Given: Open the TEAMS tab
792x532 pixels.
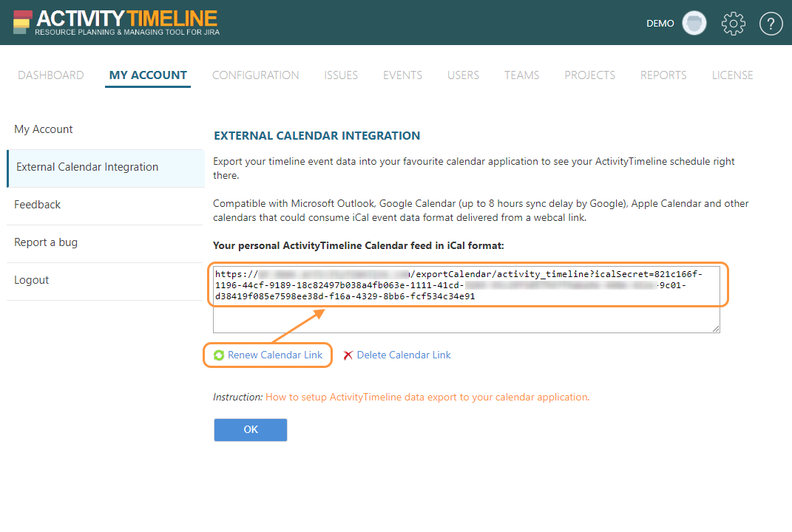Looking at the screenshot, I should pyautogui.click(x=522, y=75).
